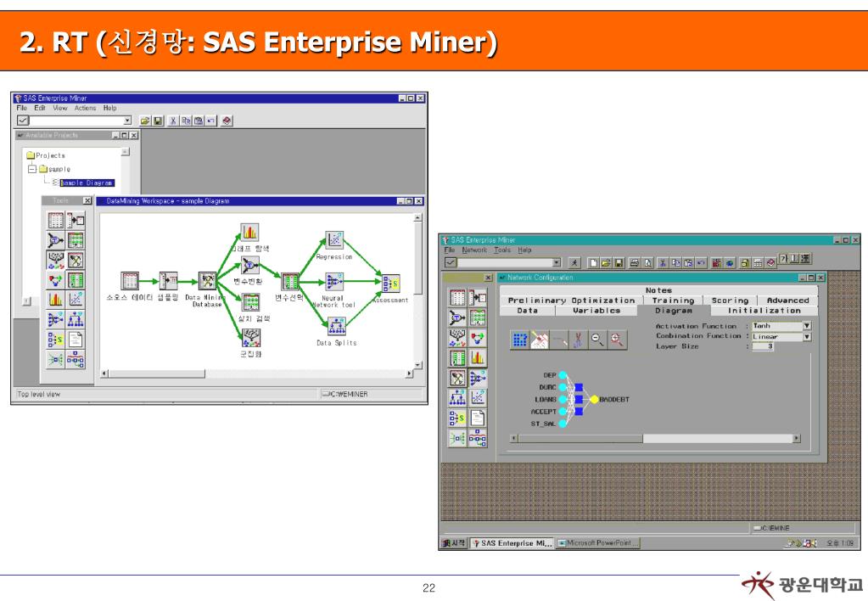Pick the Input Data Source tool in left Tools palette
Screen dimensions: 868x601
pyautogui.click(x=55, y=221)
